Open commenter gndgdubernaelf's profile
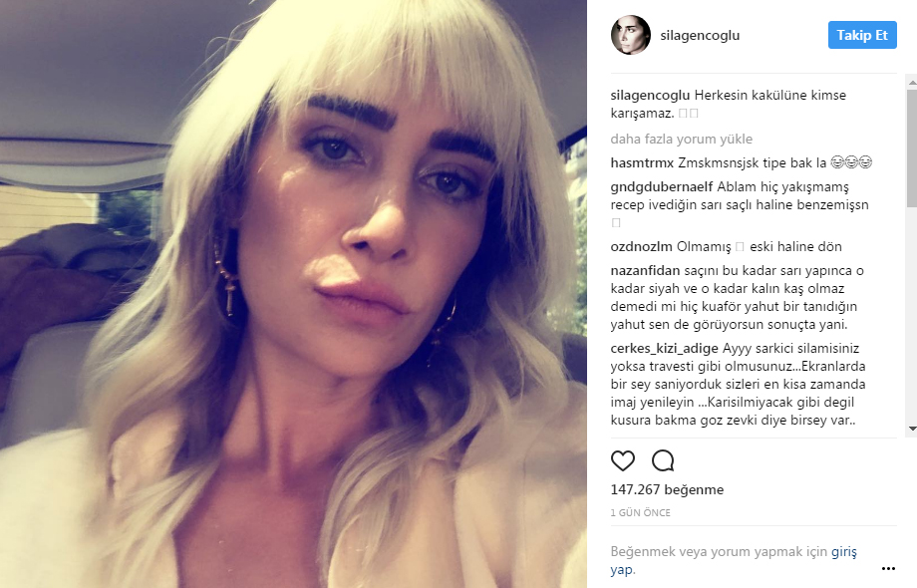The image size is (917, 588). tap(662, 187)
